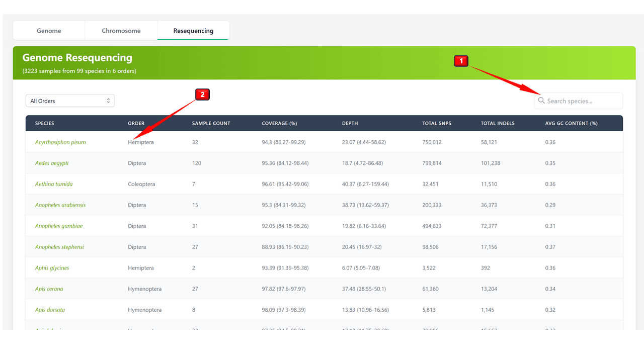Open the Apis cerana species link

[x=49, y=289]
